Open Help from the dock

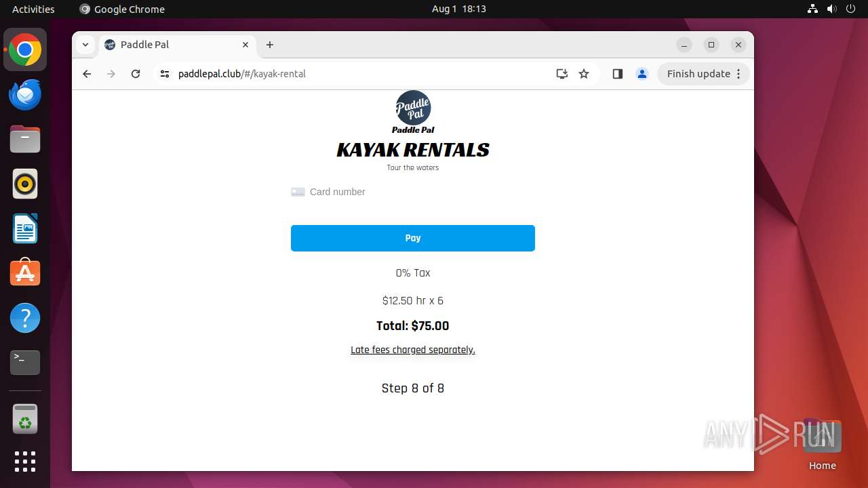pyautogui.click(x=25, y=318)
